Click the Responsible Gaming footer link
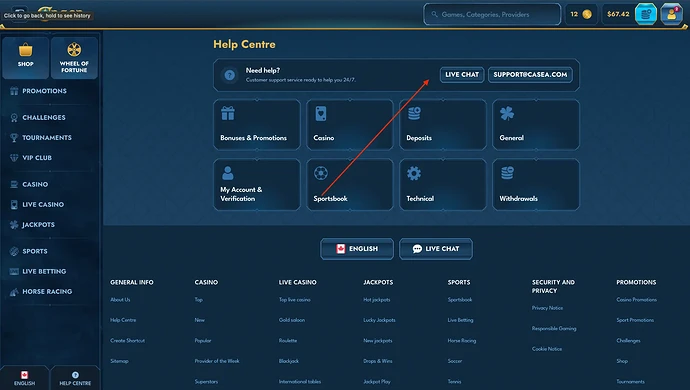Screen dimensions: 690x390 pos(554,328)
